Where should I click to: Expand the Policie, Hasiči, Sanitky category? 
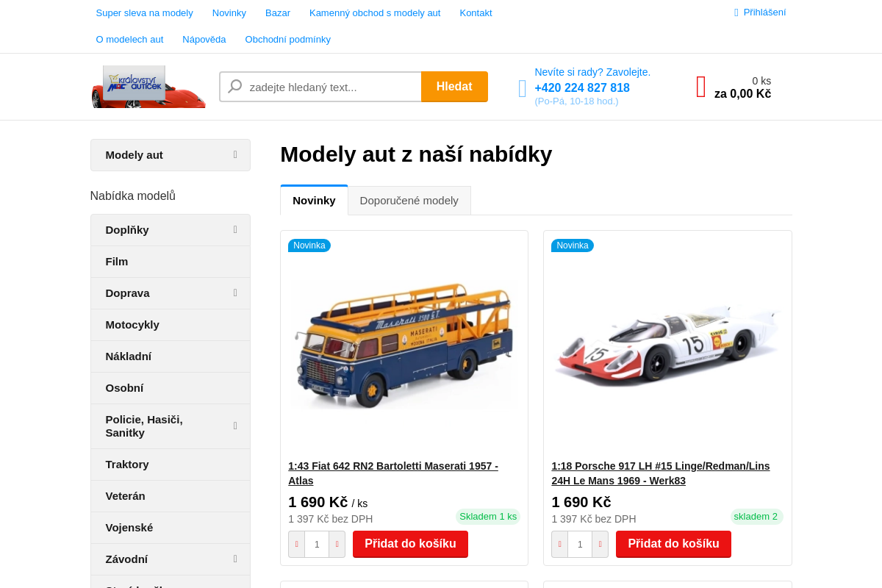tap(235, 426)
